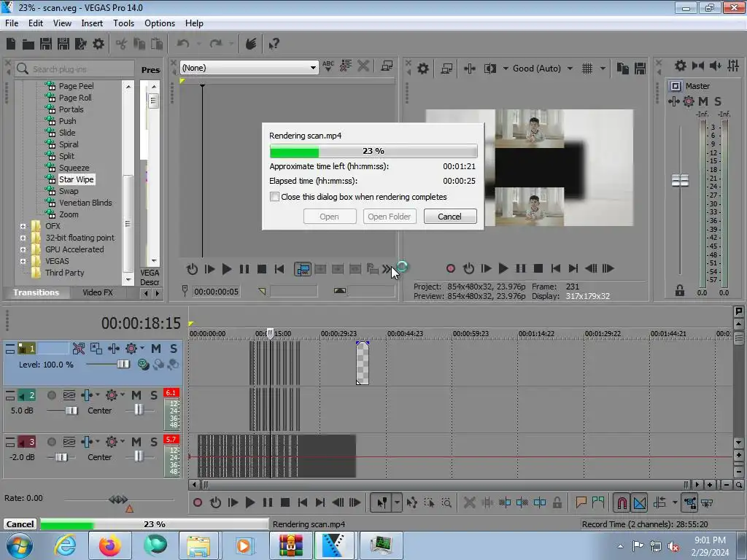Click the Master bus lock faders icon

[x=679, y=290]
